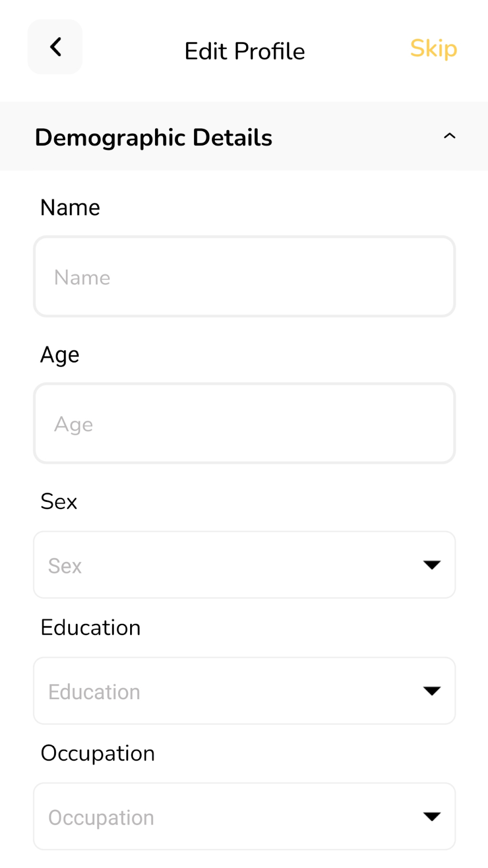488x868 pixels.
Task: Click the Occupation label above the dropdown
Action: (98, 754)
